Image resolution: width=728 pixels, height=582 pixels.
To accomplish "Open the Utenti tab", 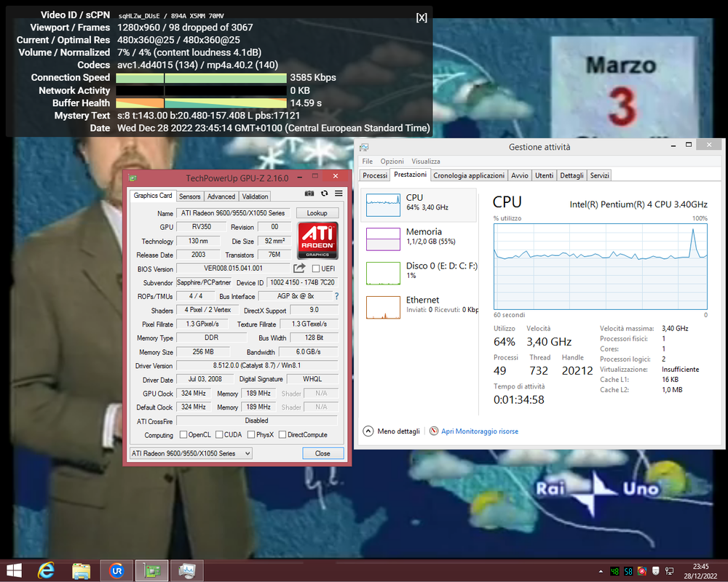I will click(544, 175).
